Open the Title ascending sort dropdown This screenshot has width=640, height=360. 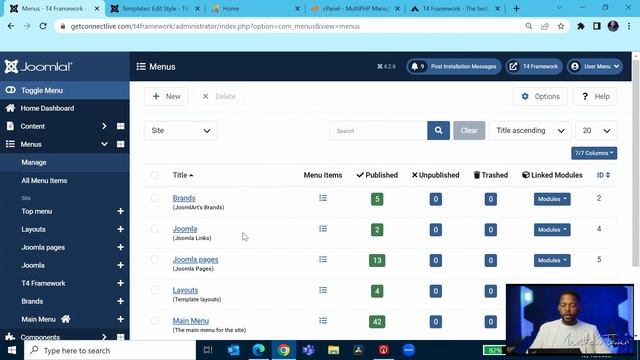point(530,131)
